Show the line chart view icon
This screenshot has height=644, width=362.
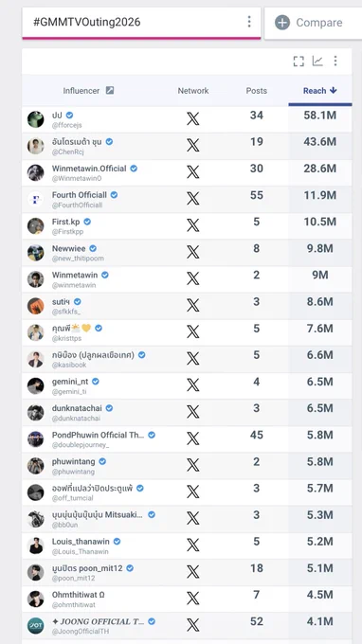click(317, 62)
